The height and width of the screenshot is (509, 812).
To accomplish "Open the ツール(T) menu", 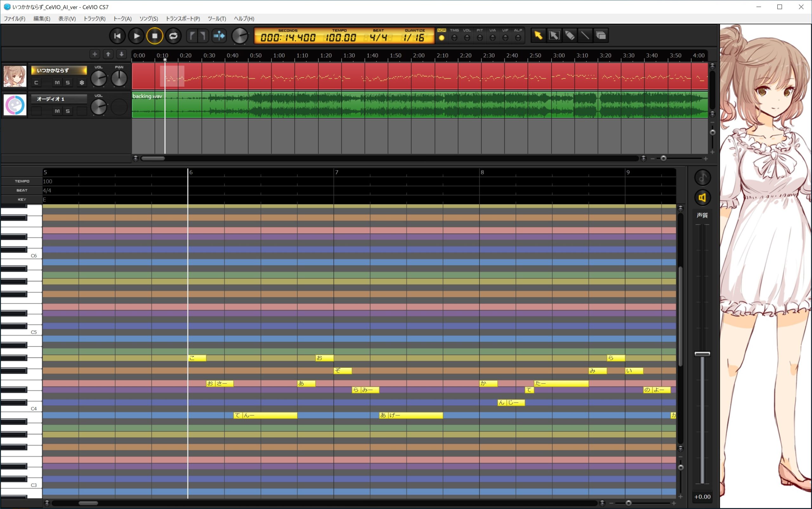I will point(217,18).
